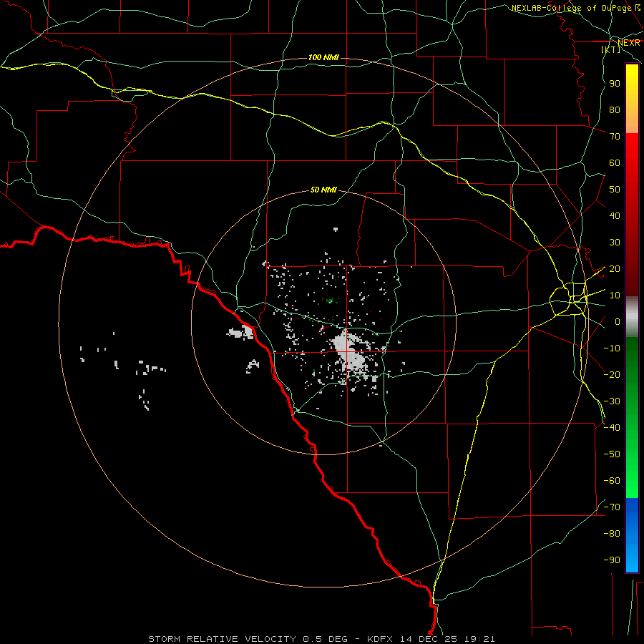The height and width of the screenshot is (644, 644).
Task: Select the positive 60 scale value
Action: 615,163
